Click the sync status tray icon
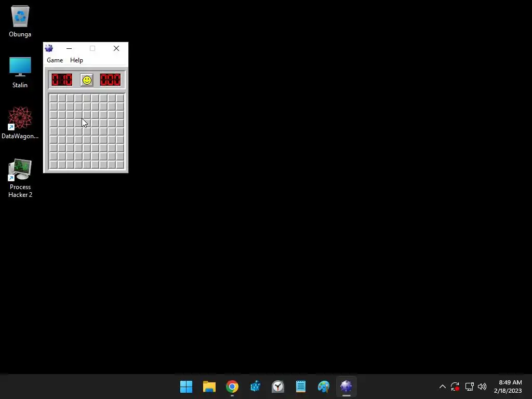The image size is (532, 399). 455,387
